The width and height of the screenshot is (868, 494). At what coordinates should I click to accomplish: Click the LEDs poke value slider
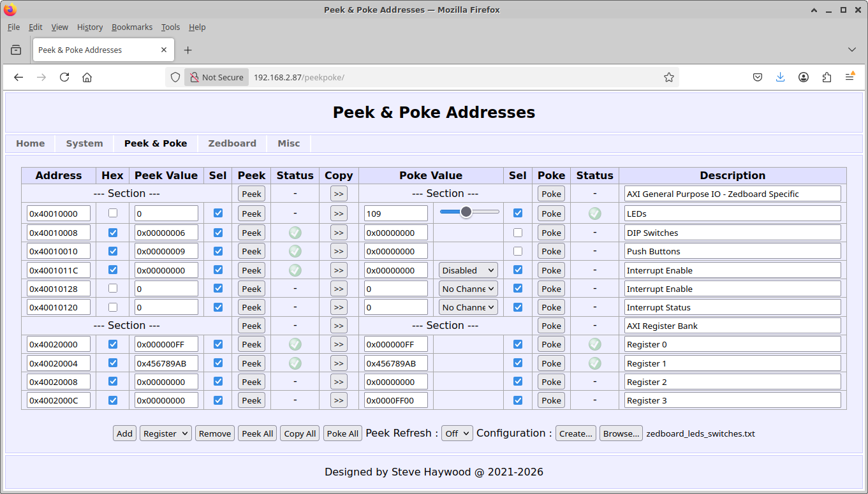point(469,212)
